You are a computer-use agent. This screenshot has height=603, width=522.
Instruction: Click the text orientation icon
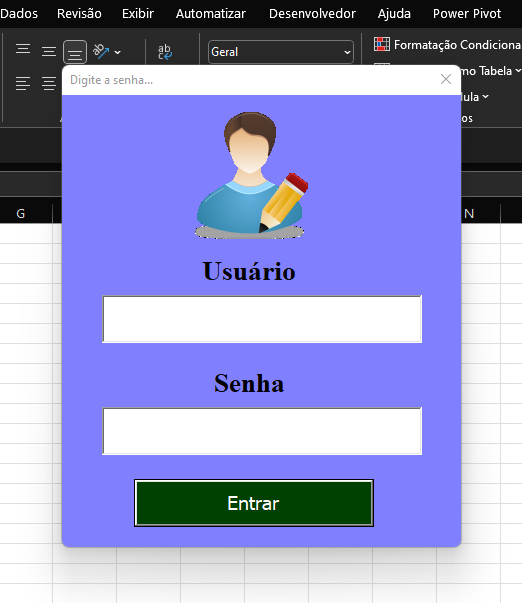[101, 51]
